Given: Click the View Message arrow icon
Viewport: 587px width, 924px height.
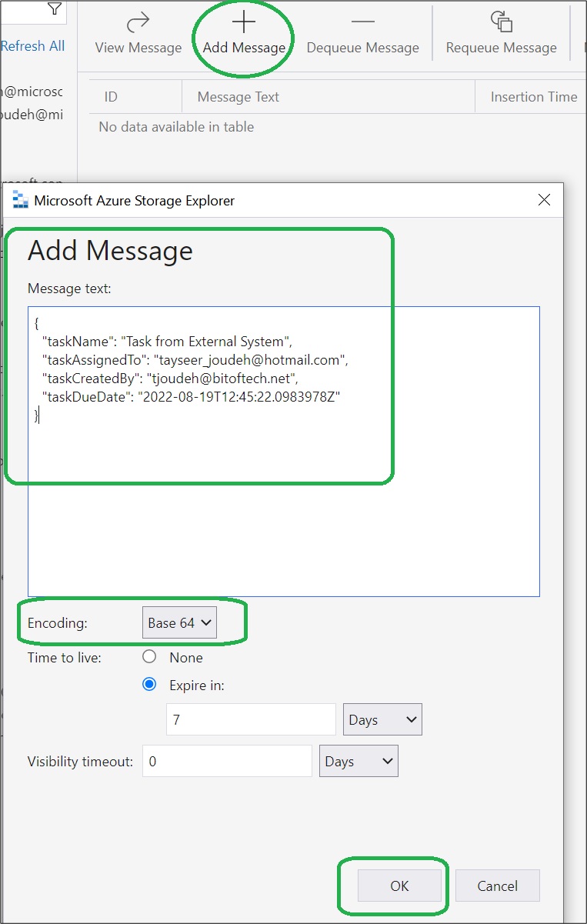Looking at the screenshot, I should [138, 21].
